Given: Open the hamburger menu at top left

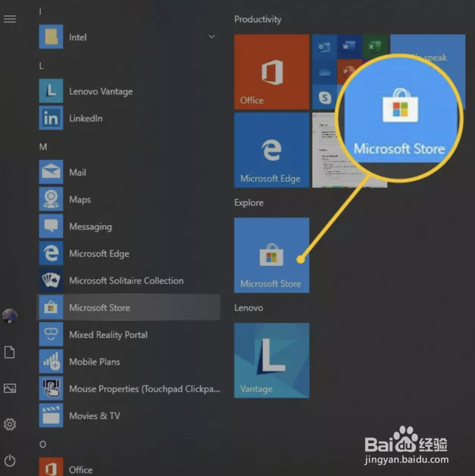Looking at the screenshot, I should click(9, 19).
